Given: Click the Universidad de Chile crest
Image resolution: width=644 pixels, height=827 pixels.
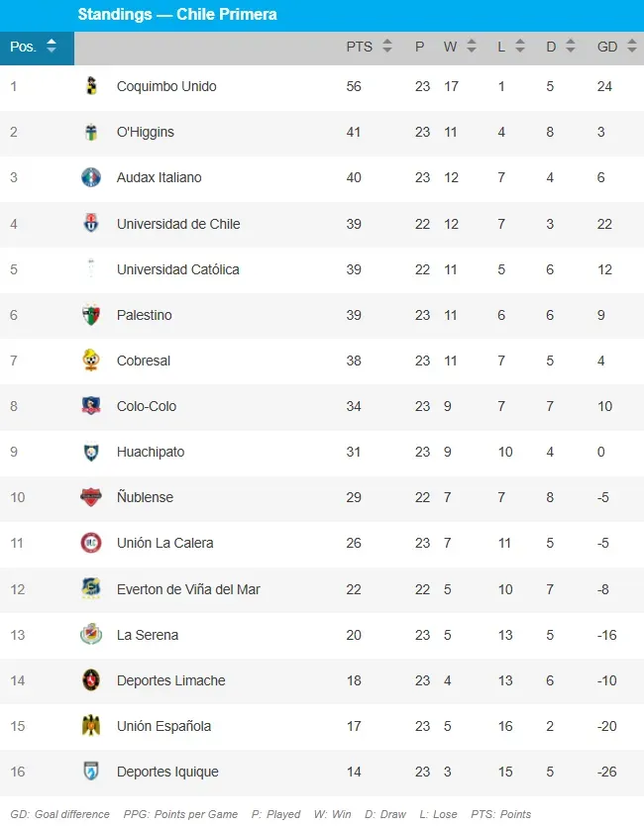Looking at the screenshot, I should [91, 223].
